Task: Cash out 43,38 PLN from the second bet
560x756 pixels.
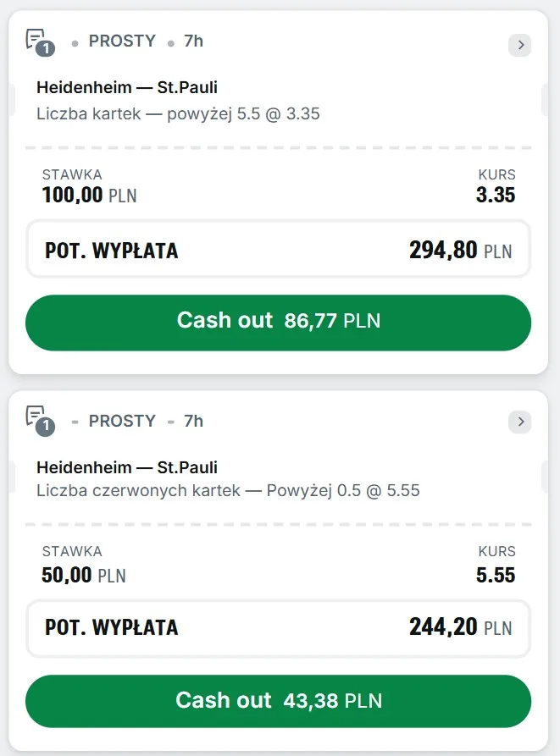Action: point(279,701)
